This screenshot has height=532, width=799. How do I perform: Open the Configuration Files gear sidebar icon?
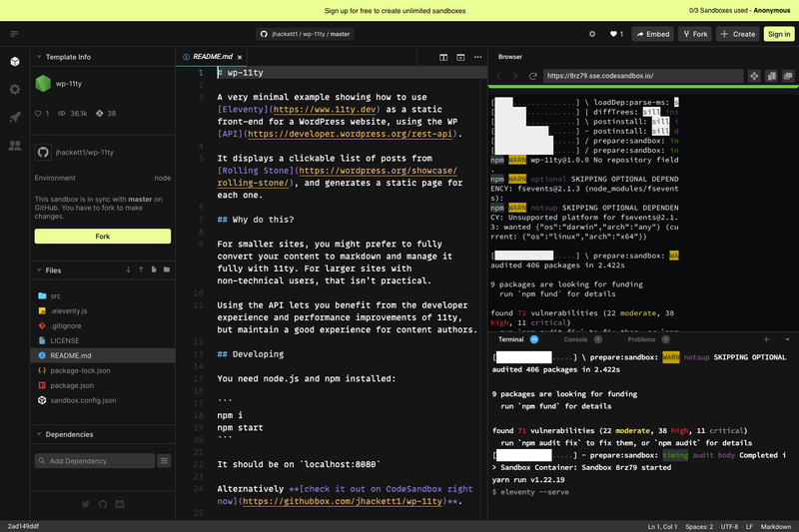15,89
